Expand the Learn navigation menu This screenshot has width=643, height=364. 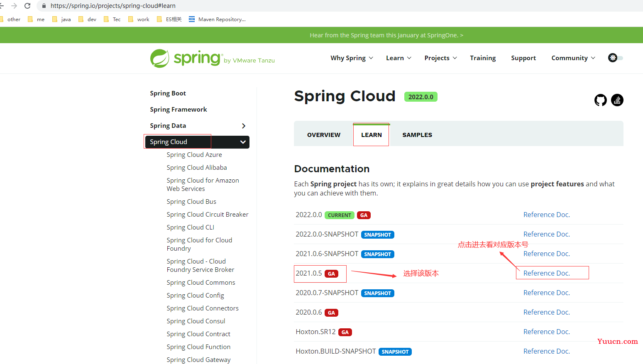coord(399,58)
